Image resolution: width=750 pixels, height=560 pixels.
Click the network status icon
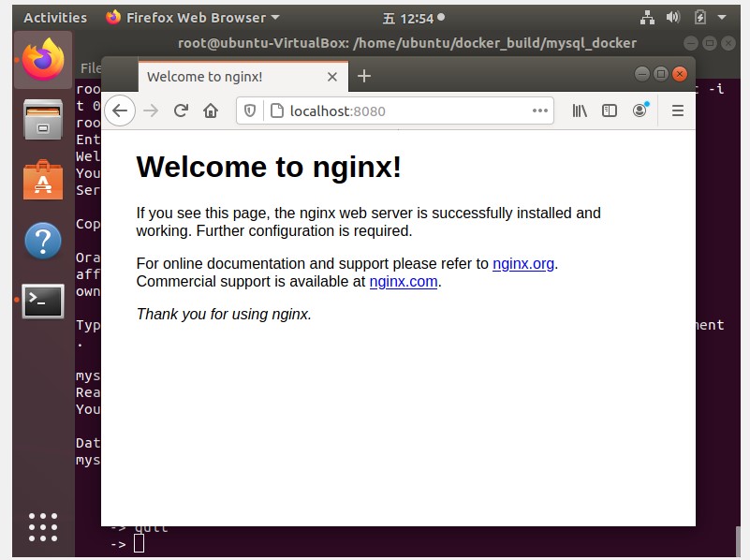point(647,18)
